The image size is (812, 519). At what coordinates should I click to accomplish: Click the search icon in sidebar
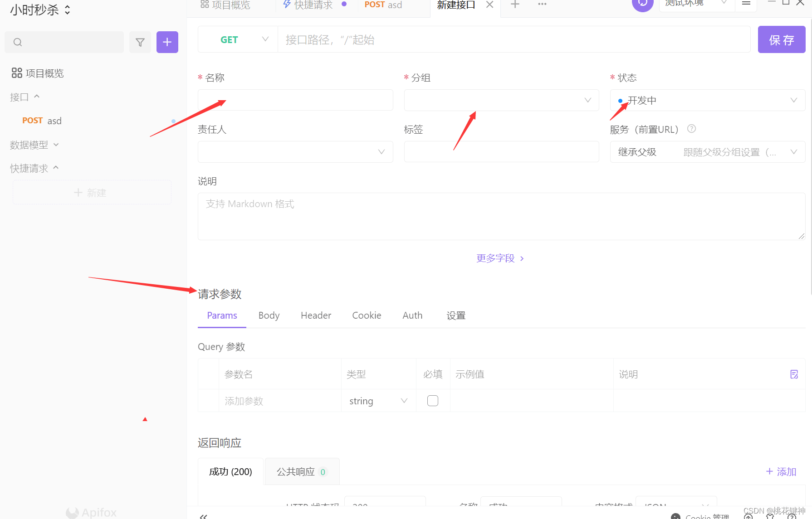[x=18, y=42]
